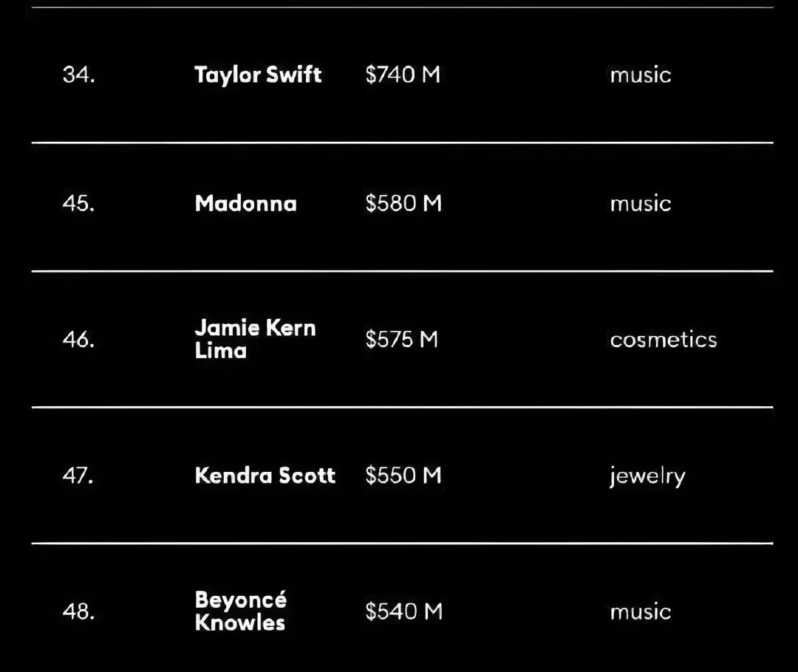This screenshot has width=798, height=672.
Task: Open Beyoncé Knowles entry
Action: pos(241,611)
